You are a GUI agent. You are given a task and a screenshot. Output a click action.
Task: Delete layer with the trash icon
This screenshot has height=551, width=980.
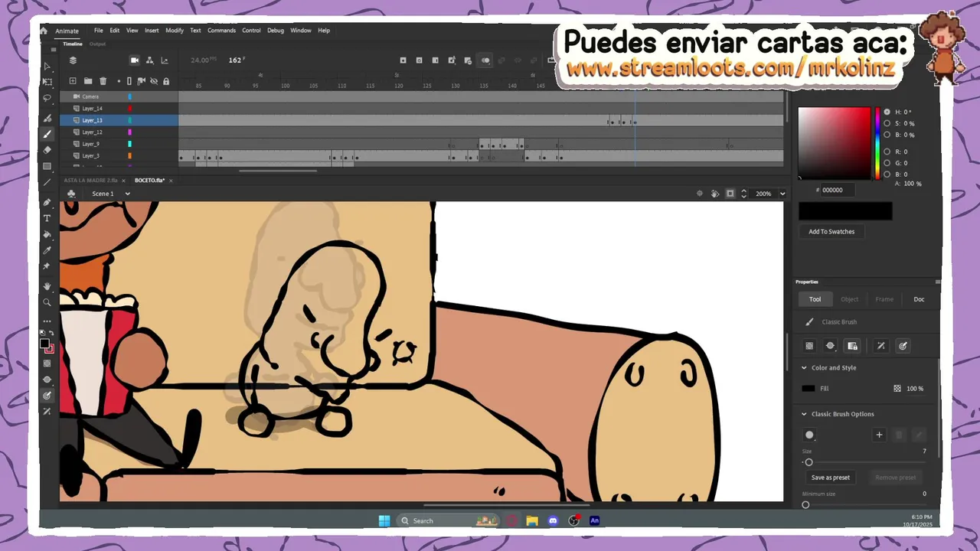tap(103, 81)
